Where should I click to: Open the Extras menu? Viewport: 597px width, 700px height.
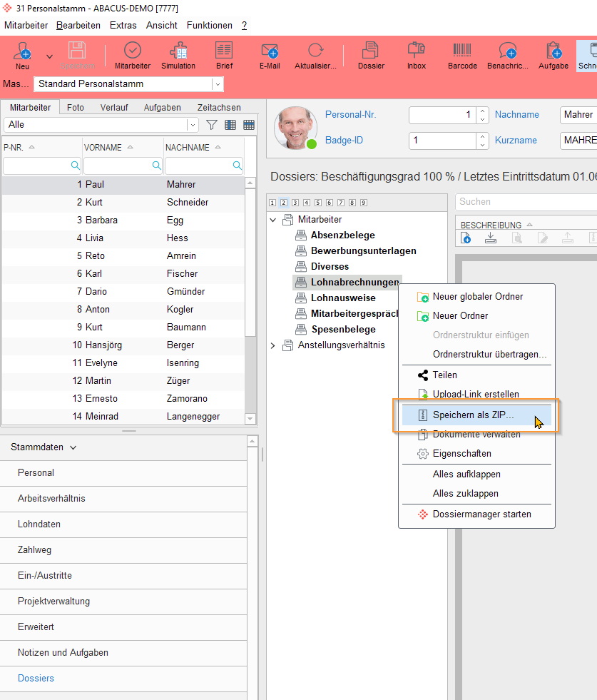click(123, 25)
